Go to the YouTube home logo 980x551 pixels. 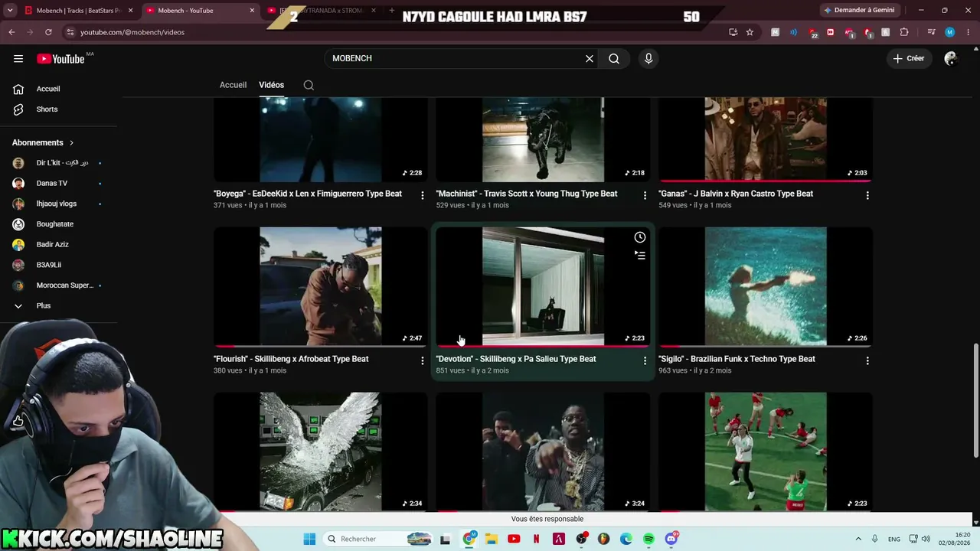[x=60, y=59]
